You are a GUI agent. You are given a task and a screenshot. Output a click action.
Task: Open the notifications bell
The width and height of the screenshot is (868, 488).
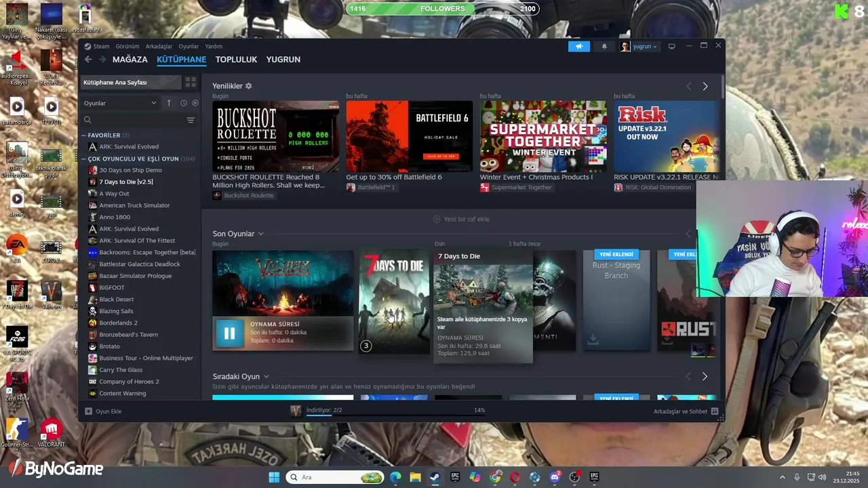click(604, 46)
